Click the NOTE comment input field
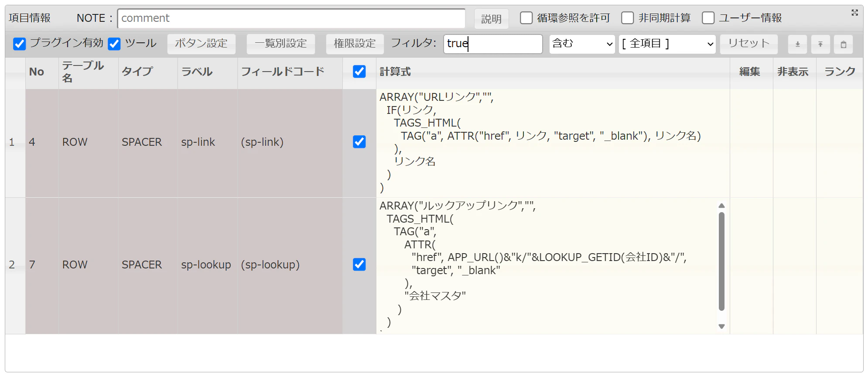Viewport: 868px width, 378px height. click(x=291, y=18)
